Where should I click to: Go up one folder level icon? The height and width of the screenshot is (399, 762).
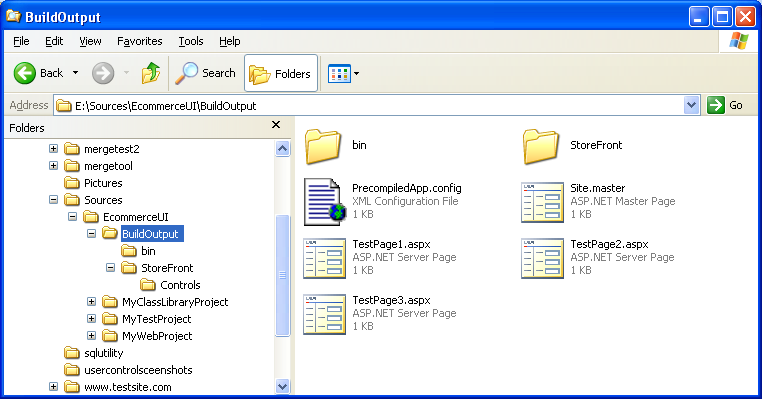[151, 73]
